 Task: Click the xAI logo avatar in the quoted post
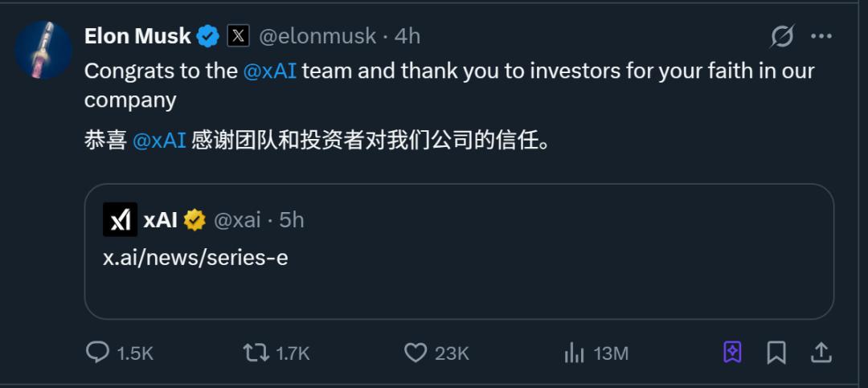[x=121, y=220]
